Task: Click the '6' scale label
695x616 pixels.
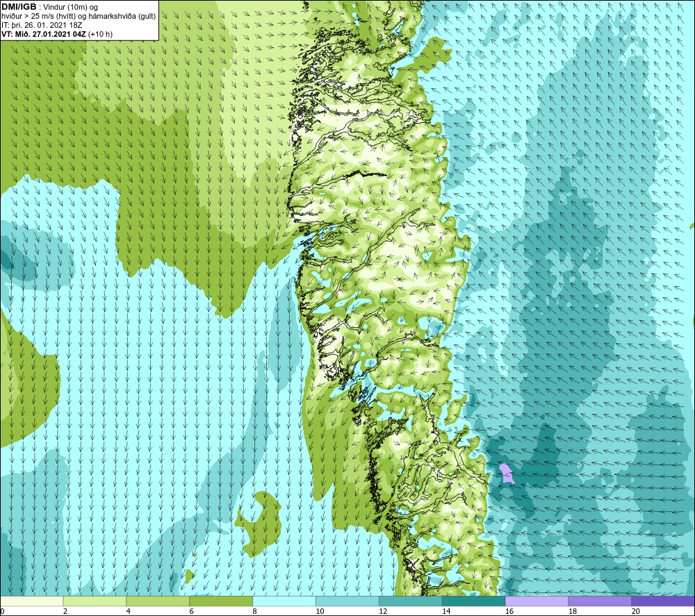Action: pos(192,611)
